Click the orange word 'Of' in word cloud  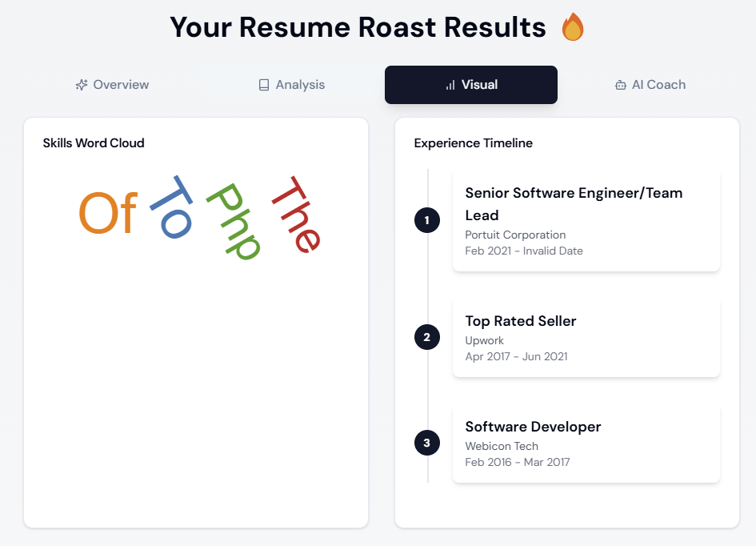(x=108, y=213)
